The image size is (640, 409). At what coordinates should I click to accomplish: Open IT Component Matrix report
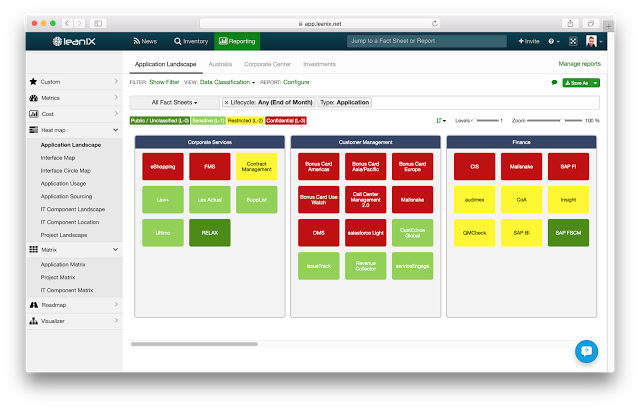[67, 290]
